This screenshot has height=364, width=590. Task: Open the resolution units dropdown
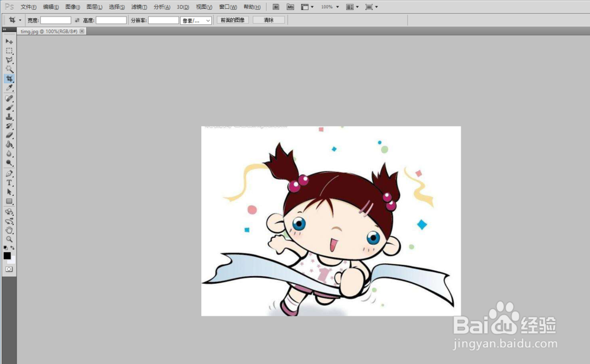(x=196, y=21)
